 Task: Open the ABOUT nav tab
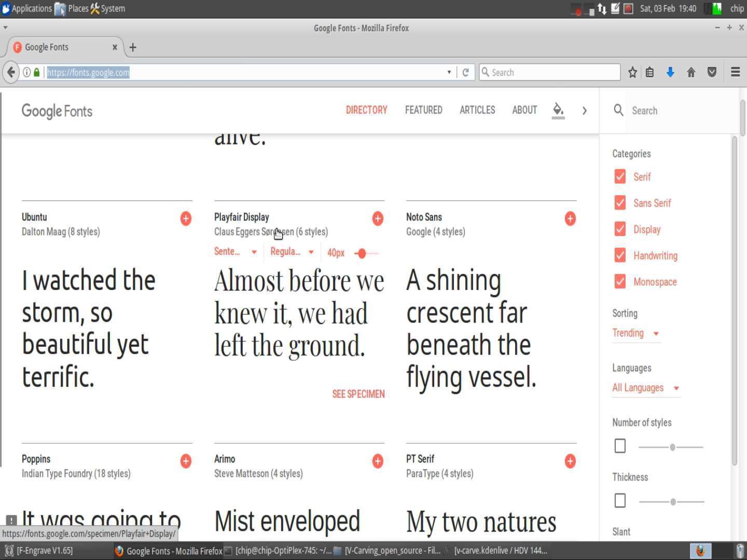[524, 110]
